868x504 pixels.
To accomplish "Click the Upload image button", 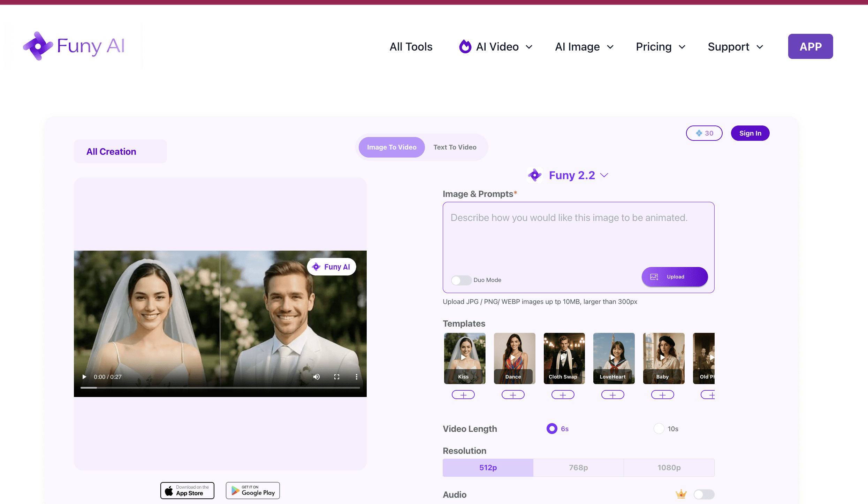I will point(674,277).
